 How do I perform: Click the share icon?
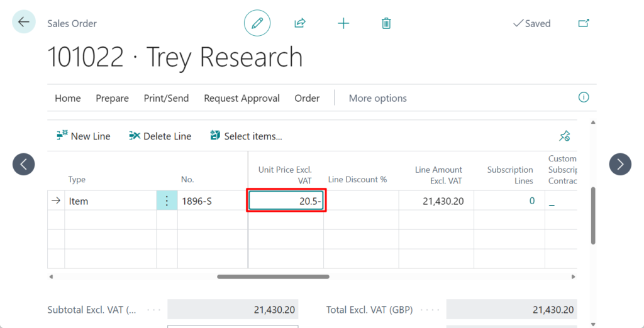coord(300,23)
